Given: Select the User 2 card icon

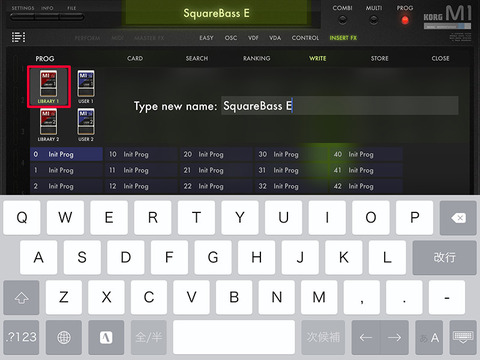Looking at the screenshot, I should (x=86, y=125).
